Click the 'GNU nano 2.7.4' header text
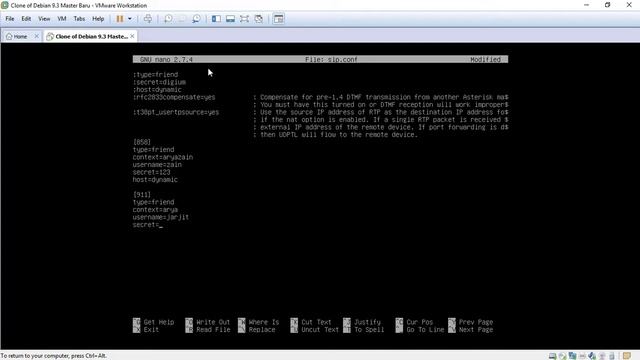 tap(166, 60)
